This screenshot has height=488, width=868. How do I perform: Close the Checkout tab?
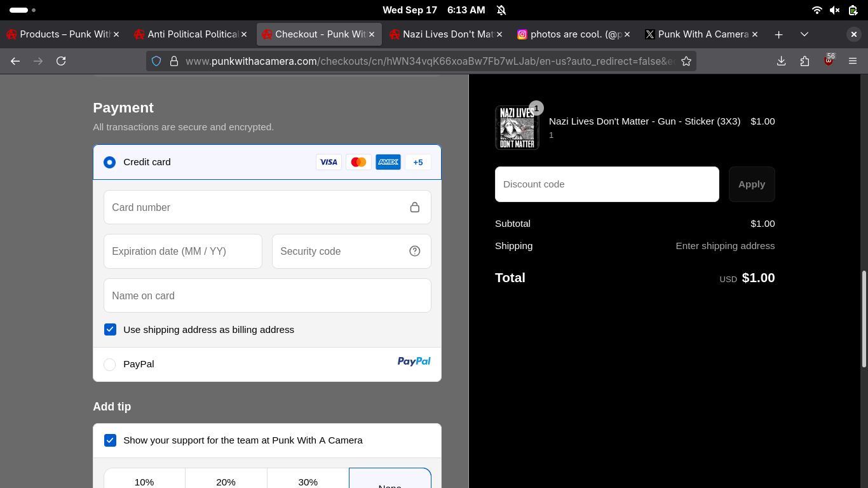pos(372,34)
